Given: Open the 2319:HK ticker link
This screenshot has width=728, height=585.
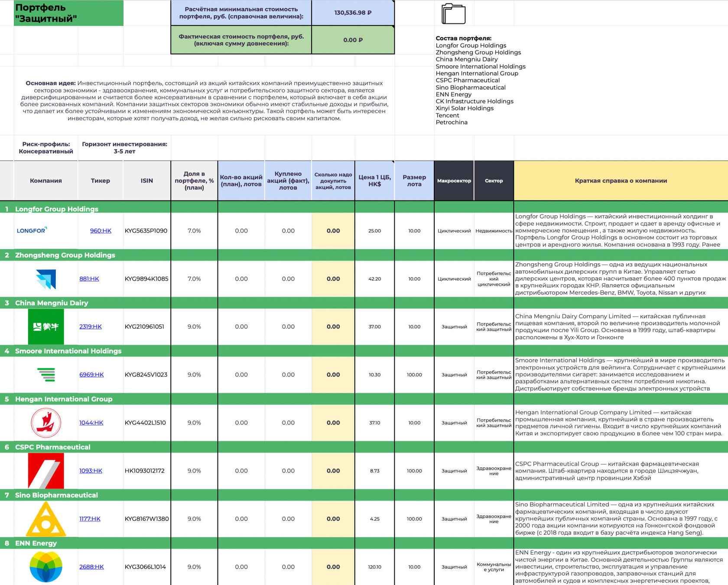Looking at the screenshot, I should tap(91, 326).
